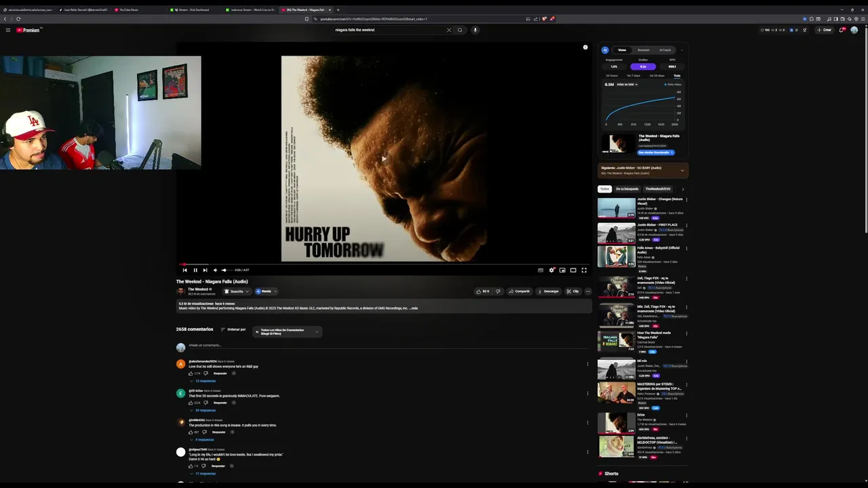This screenshot has width=868, height=488.
Task: Open The Weeknd channel name link
Action: click(x=198, y=289)
